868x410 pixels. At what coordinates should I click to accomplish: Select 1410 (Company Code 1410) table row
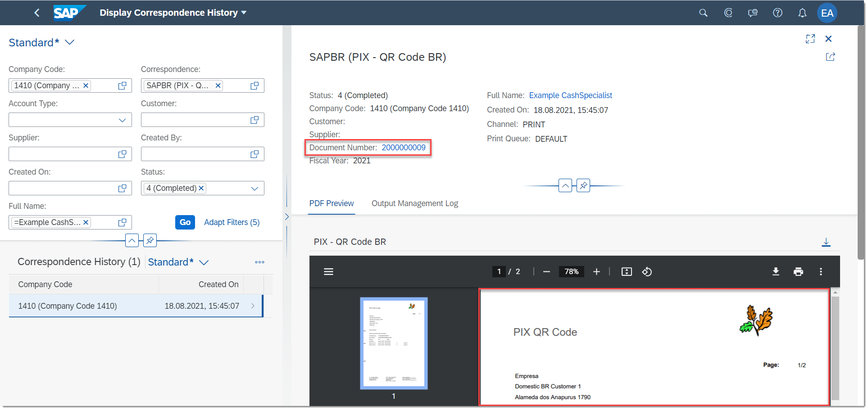pyautogui.click(x=135, y=306)
